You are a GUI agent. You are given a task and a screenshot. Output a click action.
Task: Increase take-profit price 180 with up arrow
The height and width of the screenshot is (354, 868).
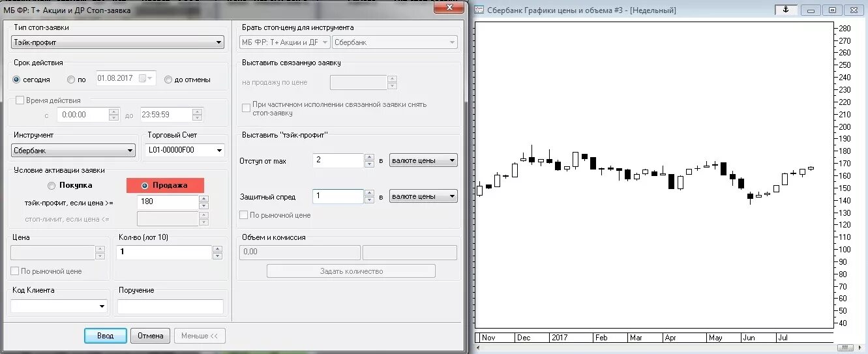[x=203, y=198]
